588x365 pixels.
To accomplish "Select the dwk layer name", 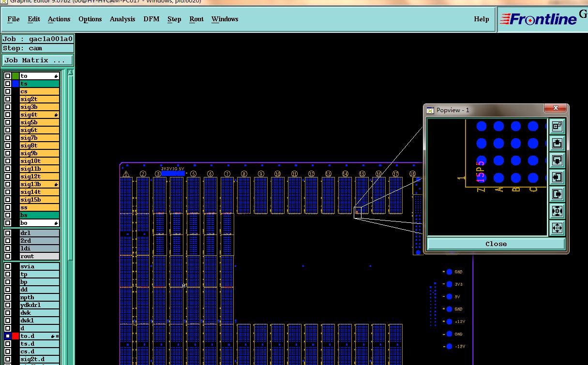I will (x=39, y=313).
